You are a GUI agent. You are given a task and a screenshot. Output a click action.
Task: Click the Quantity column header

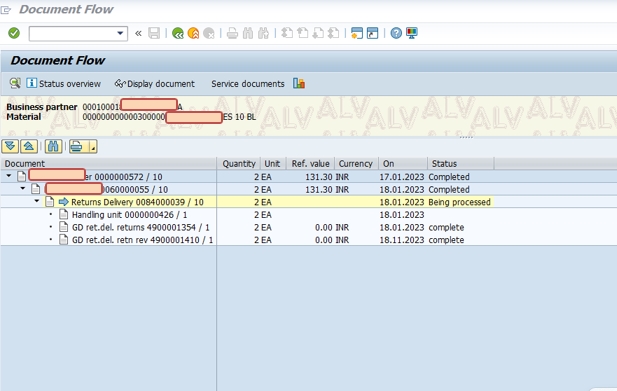pos(238,163)
